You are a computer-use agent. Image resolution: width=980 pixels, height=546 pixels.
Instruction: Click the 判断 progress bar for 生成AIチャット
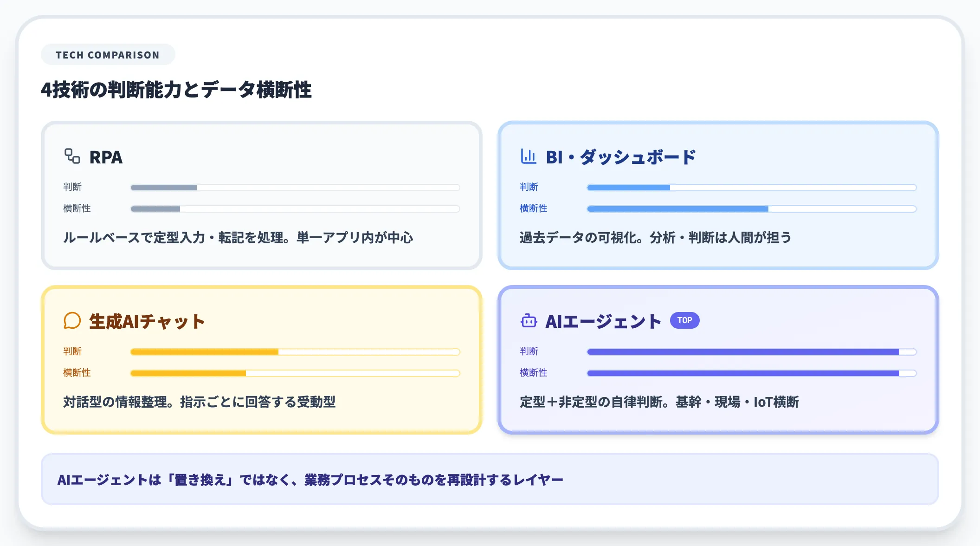(x=296, y=351)
